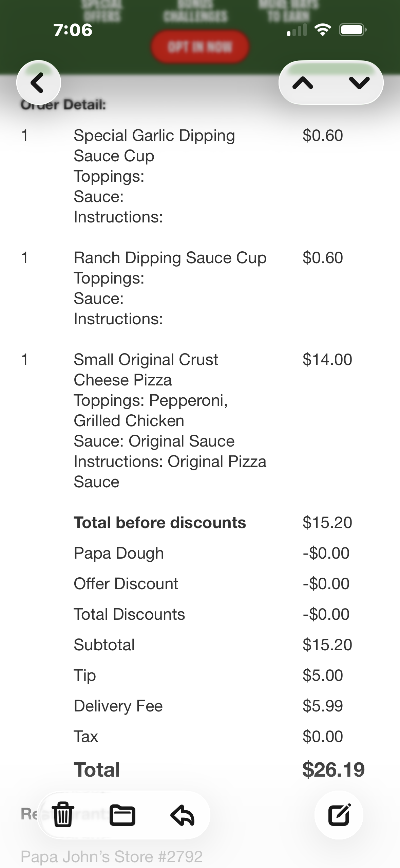Image resolution: width=400 pixels, height=868 pixels.
Task: Tap the Wi-Fi status icon
Action: (x=323, y=30)
